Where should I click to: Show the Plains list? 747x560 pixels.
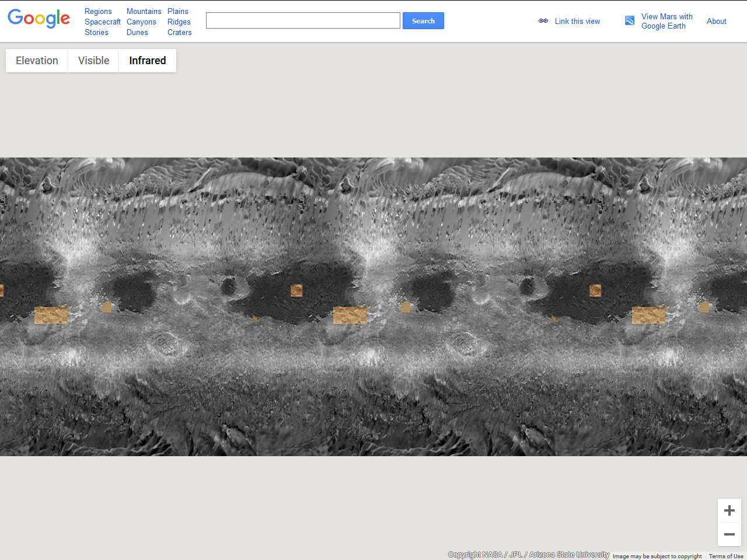(x=178, y=11)
